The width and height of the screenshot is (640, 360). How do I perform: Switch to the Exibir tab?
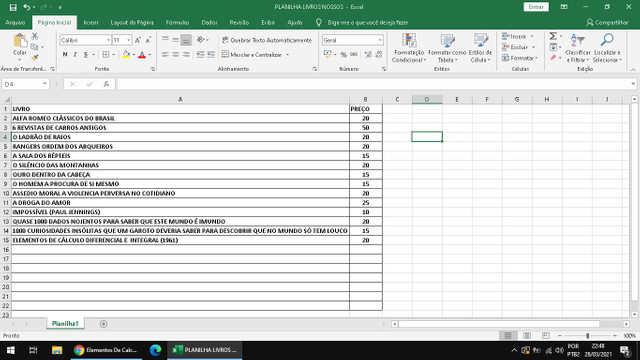coord(268,22)
